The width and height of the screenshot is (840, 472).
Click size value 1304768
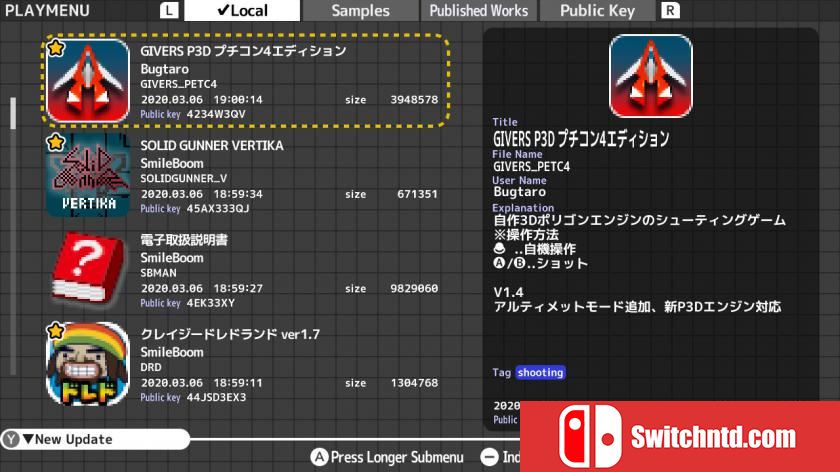[x=414, y=383]
